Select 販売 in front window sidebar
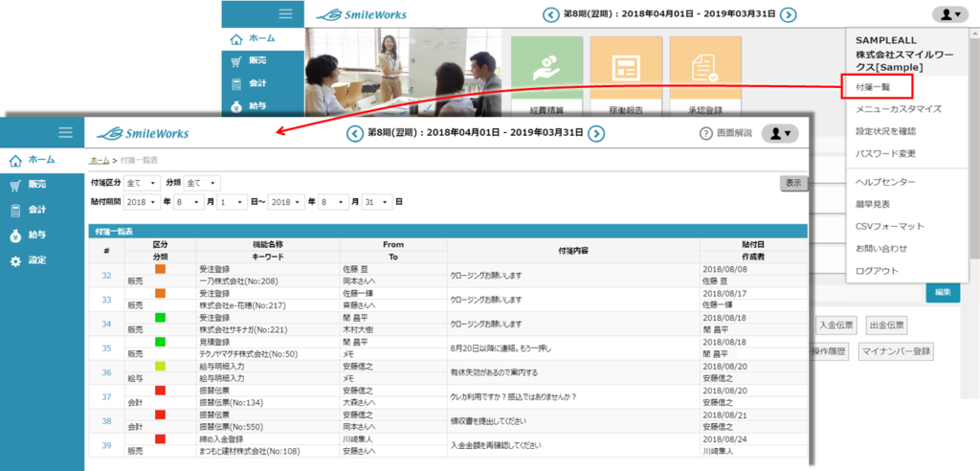980x471 pixels. tap(42, 185)
